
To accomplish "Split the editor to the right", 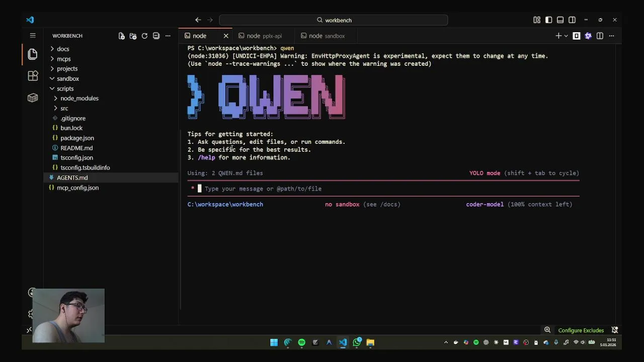I will point(600,36).
